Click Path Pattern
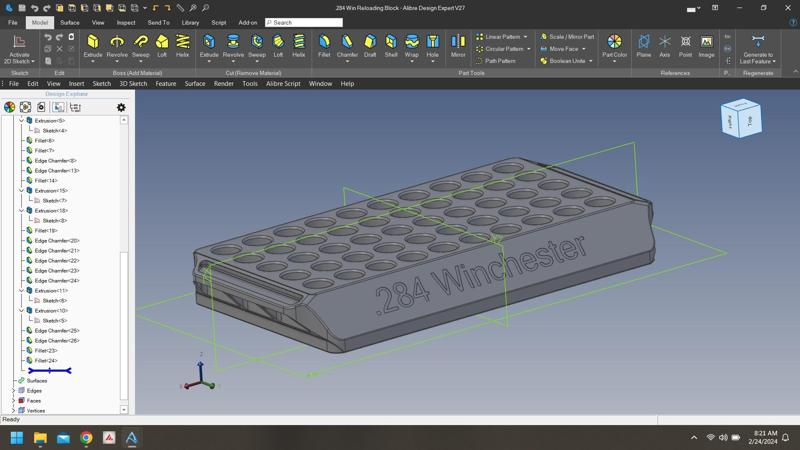800x450 pixels. (x=495, y=61)
